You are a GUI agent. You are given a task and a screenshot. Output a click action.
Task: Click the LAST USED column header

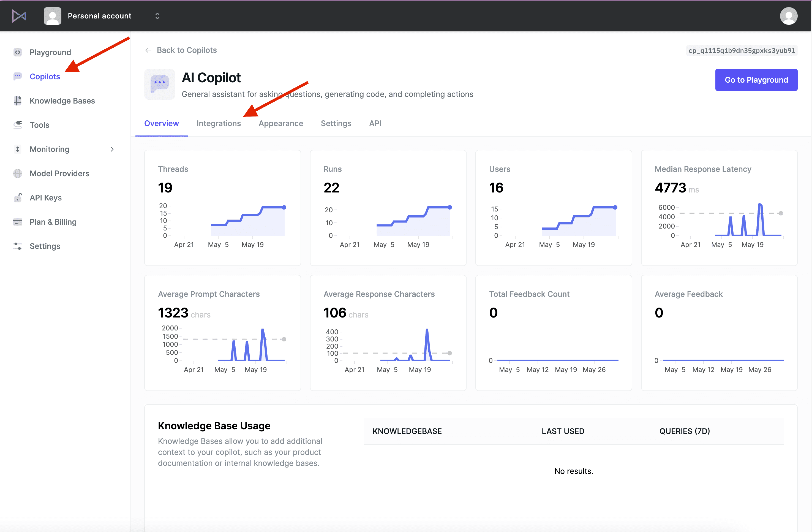click(563, 431)
